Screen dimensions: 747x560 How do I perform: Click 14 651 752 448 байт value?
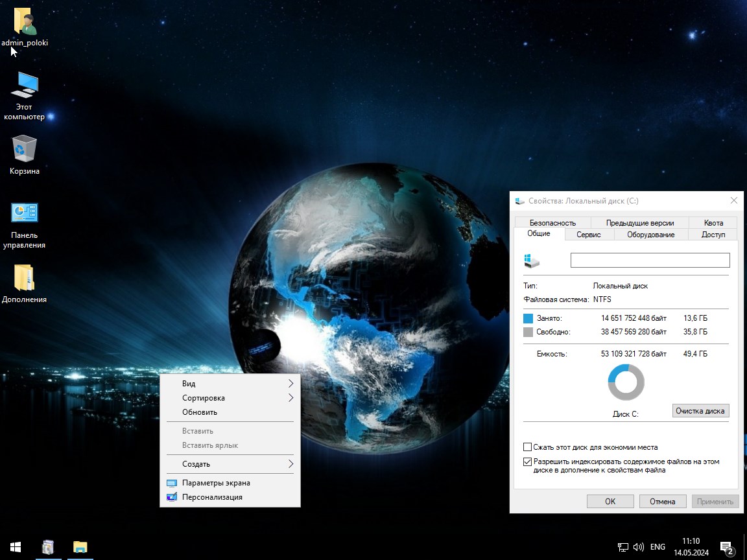(x=634, y=318)
